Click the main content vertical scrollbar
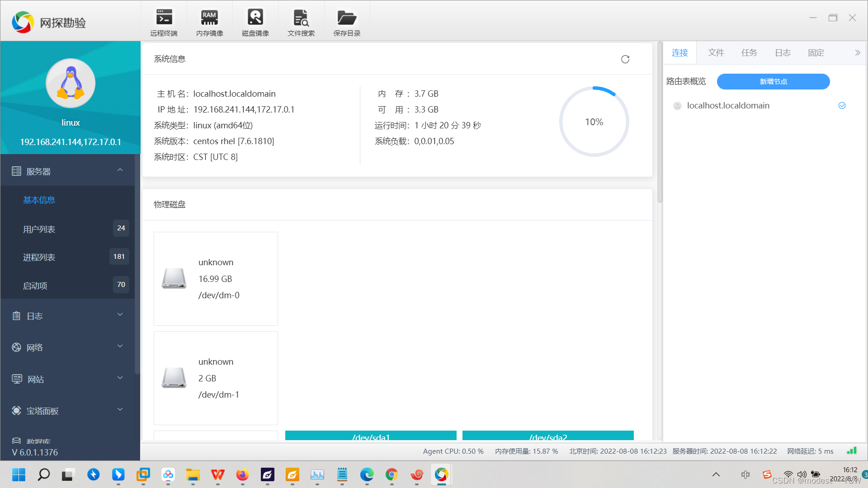Image resolution: width=868 pixels, height=488 pixels. point(660,122)
